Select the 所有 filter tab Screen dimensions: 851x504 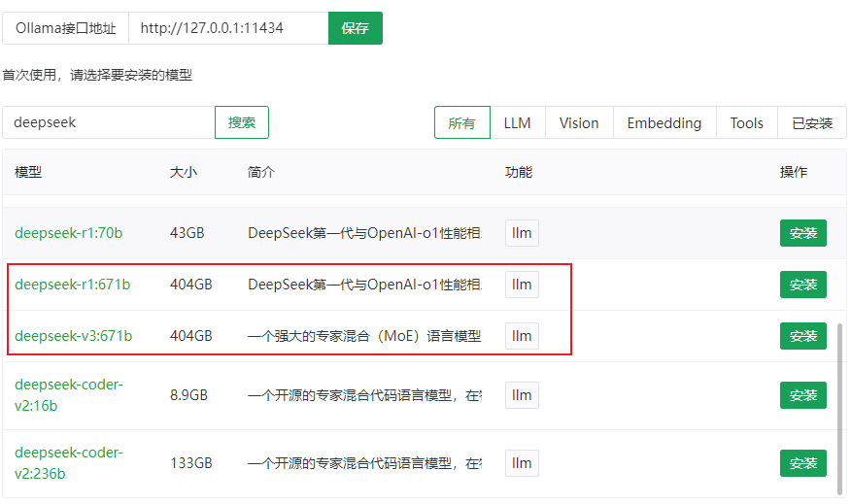(x=461, y=123)
